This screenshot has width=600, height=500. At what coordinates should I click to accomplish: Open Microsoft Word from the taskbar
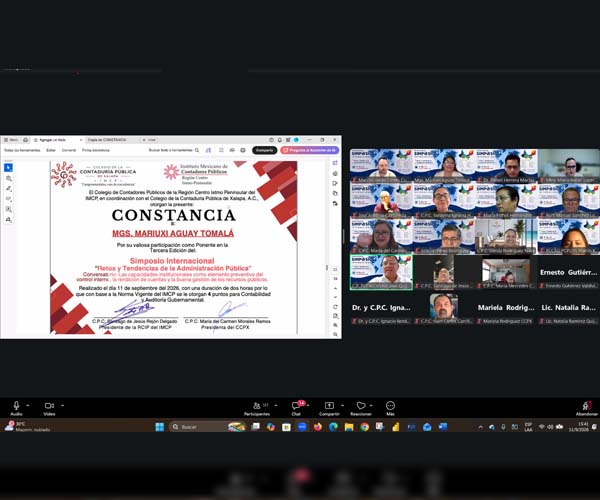443,427
